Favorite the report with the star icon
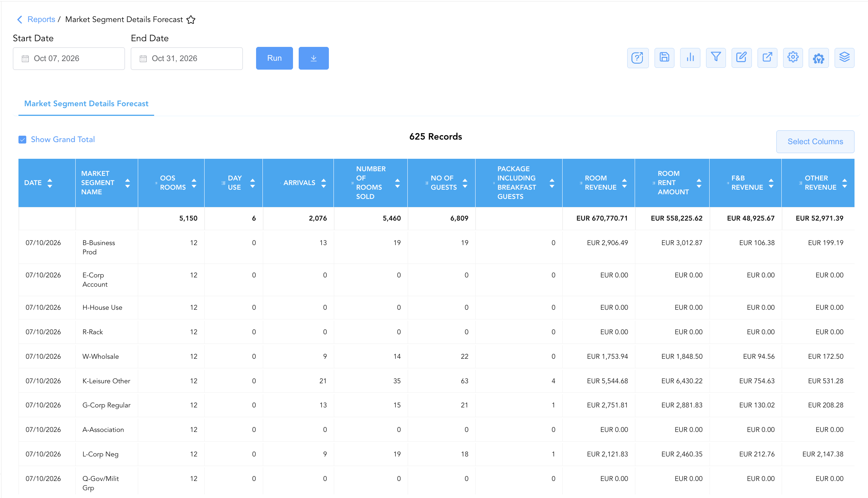This screenshot has width=868, height=498. tap(191, 20)
